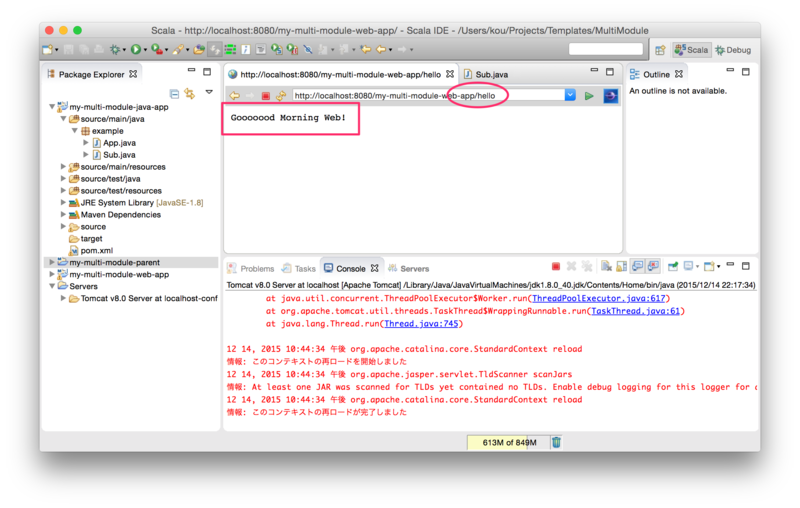Switch to the Problems tab

(x=252, y=268)
